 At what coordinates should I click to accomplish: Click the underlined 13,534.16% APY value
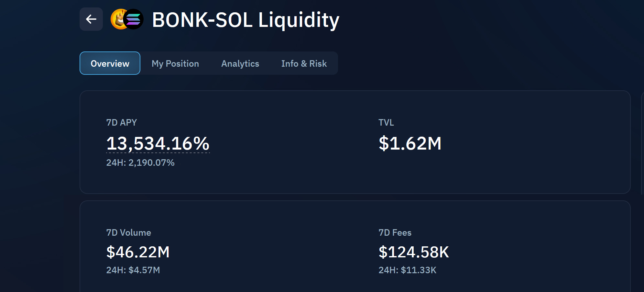pyautogui.click(x=158, y=143)
